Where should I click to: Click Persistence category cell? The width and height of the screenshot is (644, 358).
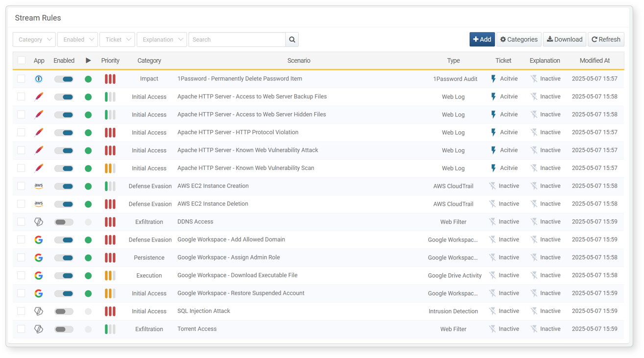[x=149, y=258]
